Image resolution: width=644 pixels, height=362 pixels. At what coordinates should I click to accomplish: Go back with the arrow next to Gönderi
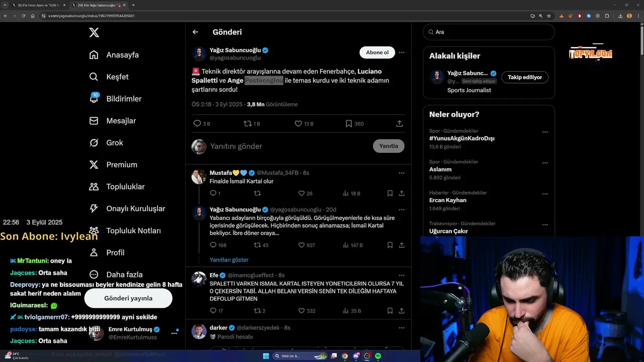[195, 32]
